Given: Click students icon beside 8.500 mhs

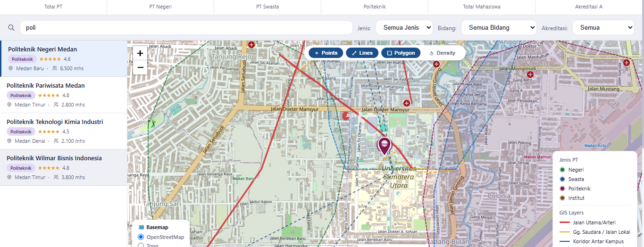Looking at the screenshot, I should point(55,68).
